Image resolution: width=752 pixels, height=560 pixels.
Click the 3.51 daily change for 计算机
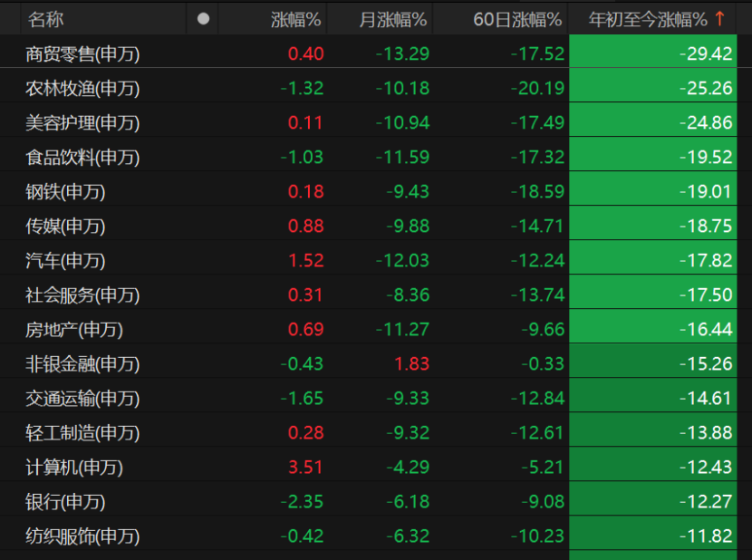click(x=306, y=468)
